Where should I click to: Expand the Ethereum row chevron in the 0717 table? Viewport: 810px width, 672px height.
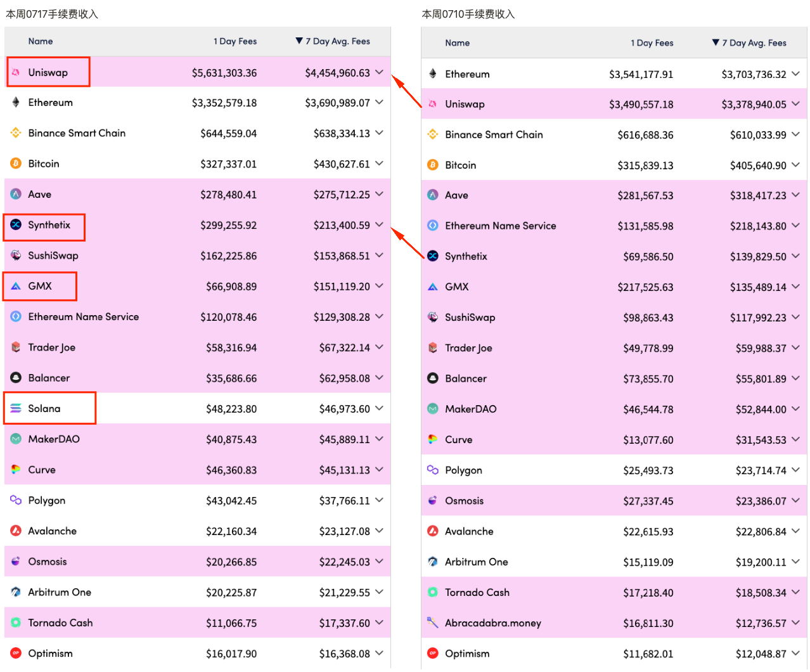click(379, 102)
